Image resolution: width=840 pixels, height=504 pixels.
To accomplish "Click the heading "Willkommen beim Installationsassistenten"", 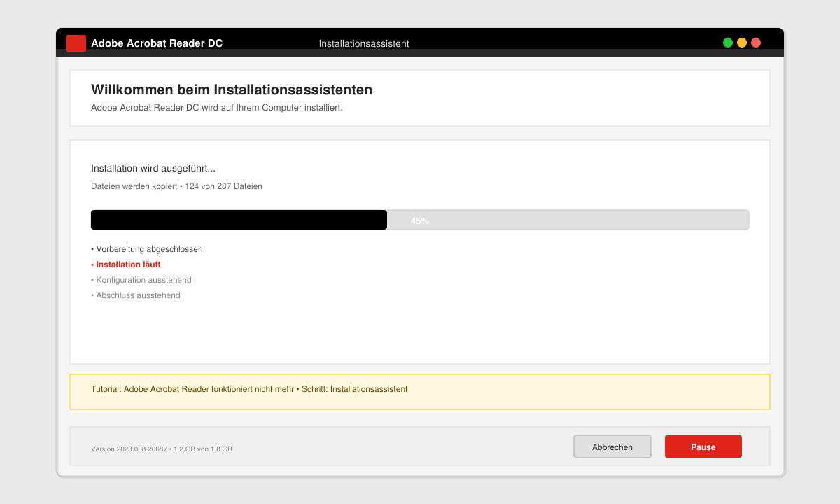I will click(x=232, y=90).
